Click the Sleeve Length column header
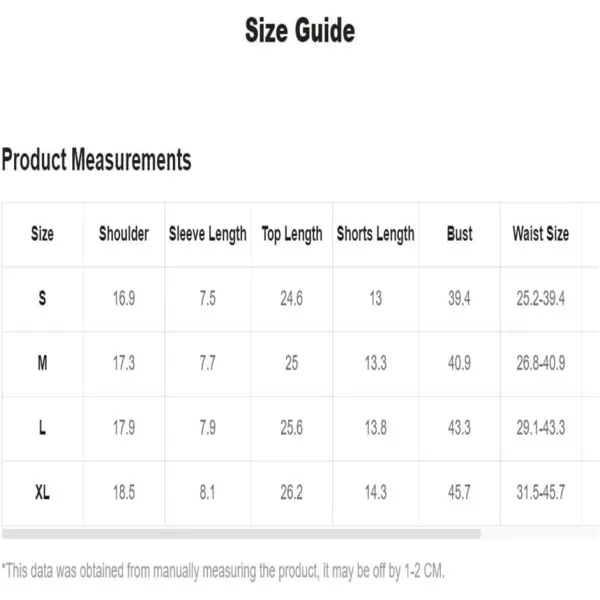 coord(208,234)
